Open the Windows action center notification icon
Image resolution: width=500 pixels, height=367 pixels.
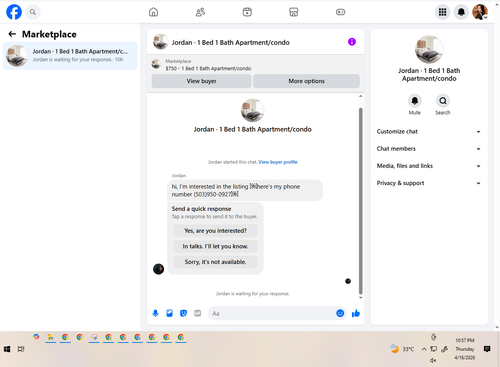(x=487, y=349)
